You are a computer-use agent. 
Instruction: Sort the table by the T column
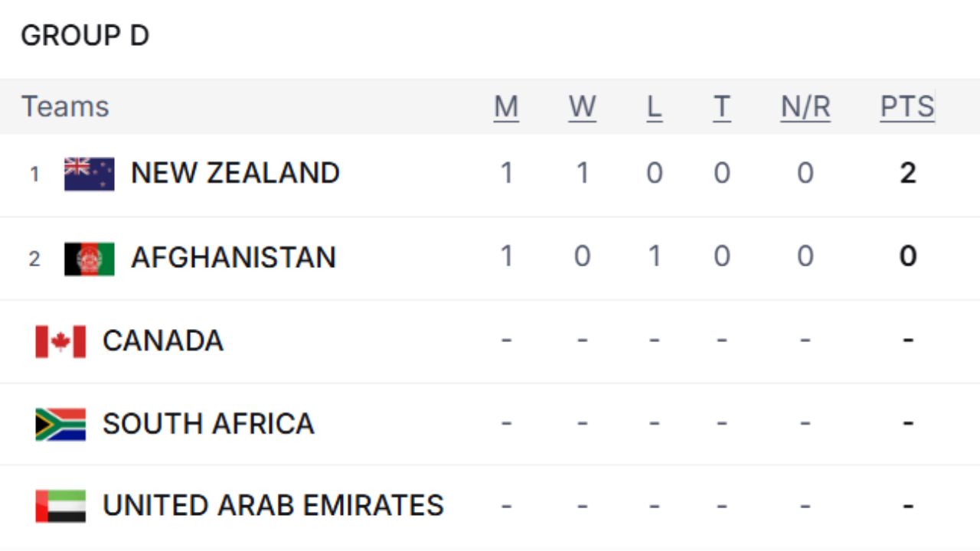coord(721,106)
